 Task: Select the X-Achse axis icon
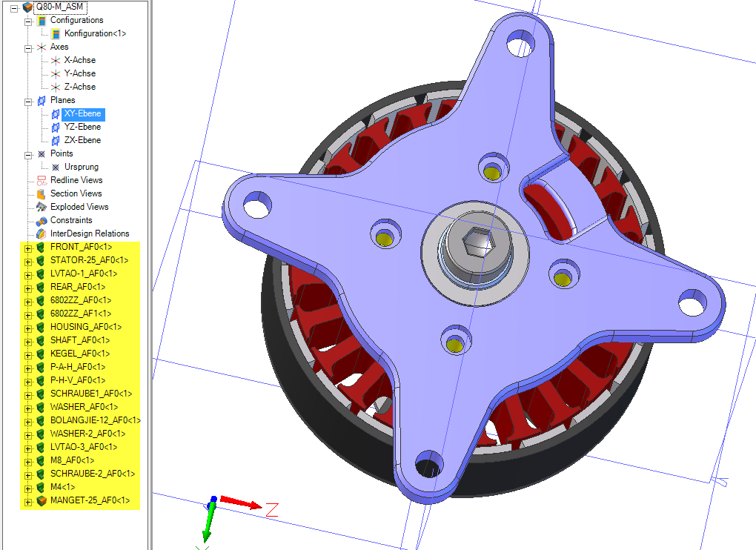coord(56,61)
